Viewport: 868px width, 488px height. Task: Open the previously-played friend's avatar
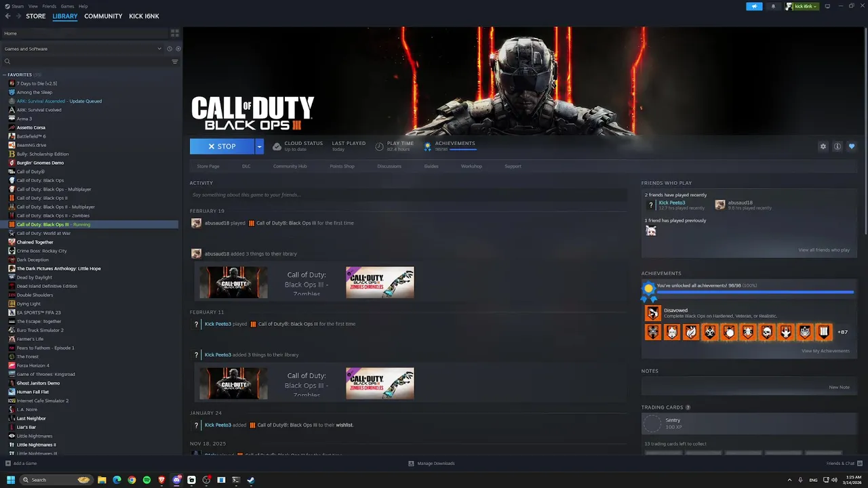[651, 230]
